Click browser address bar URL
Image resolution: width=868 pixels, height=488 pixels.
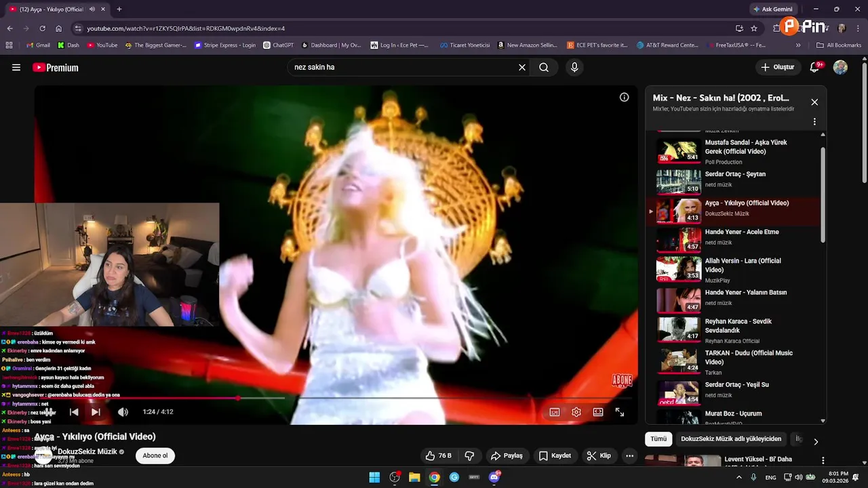point(186,28)
